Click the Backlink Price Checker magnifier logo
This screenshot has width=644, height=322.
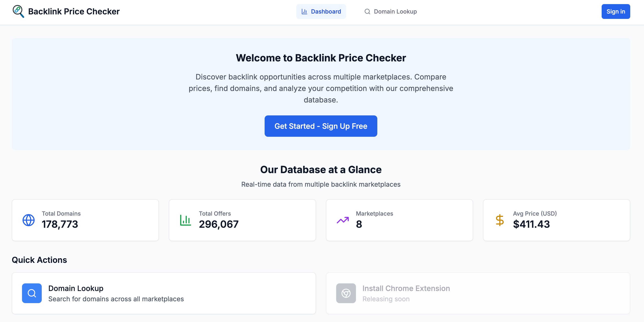(x=18, y=11)
